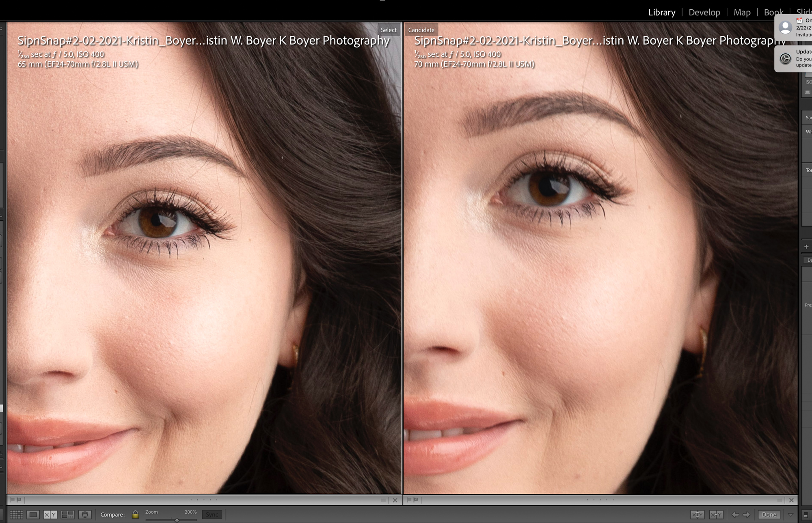This screenshot has height=523, width=812.
Task: Switch to Loupe view icon
Action: [33, 514]
